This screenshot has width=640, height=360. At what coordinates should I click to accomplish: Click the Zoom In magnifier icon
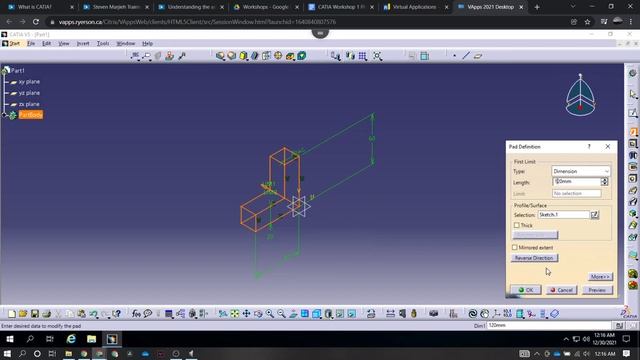(x=270, y=313)
